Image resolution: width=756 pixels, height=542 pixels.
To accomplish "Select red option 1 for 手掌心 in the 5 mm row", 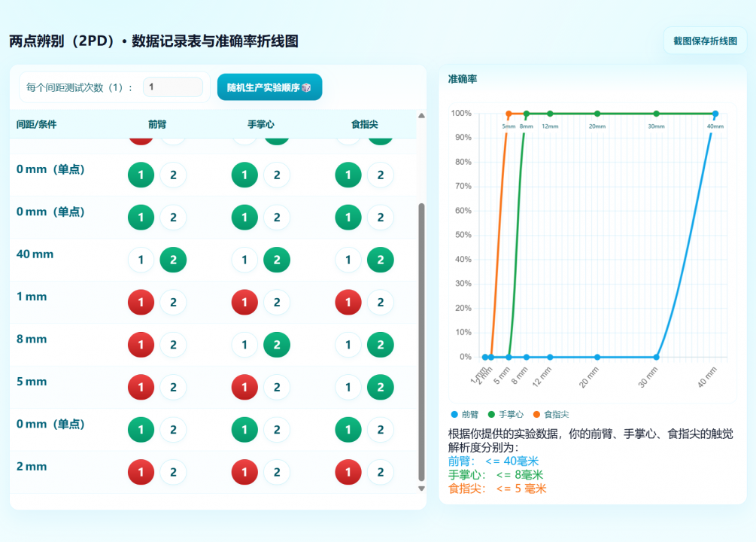I will [x=244, y=387].
